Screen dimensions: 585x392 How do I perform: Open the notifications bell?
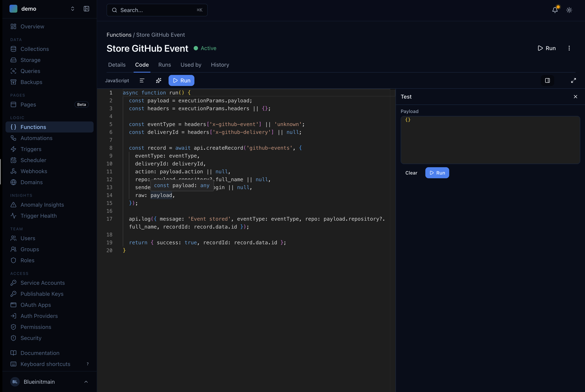coord(555,10)
